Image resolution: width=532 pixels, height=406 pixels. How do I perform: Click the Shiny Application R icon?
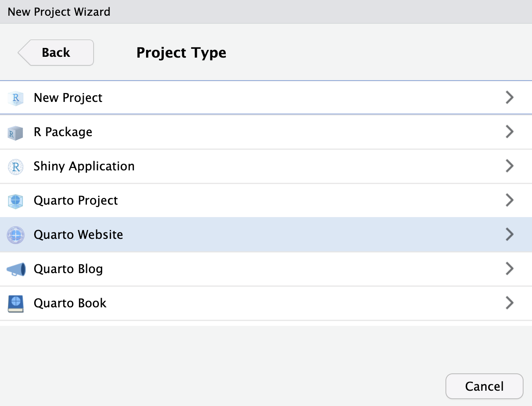click(16, 167)
